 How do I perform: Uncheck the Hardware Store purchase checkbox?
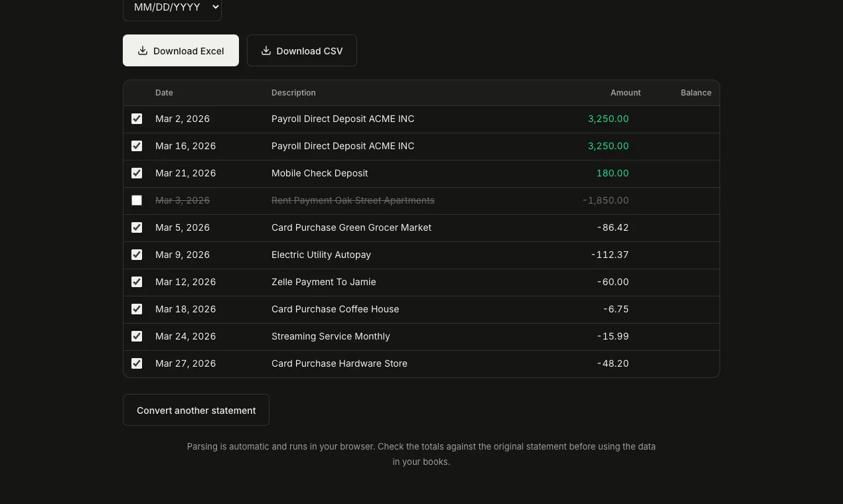[x=137, y=363]
